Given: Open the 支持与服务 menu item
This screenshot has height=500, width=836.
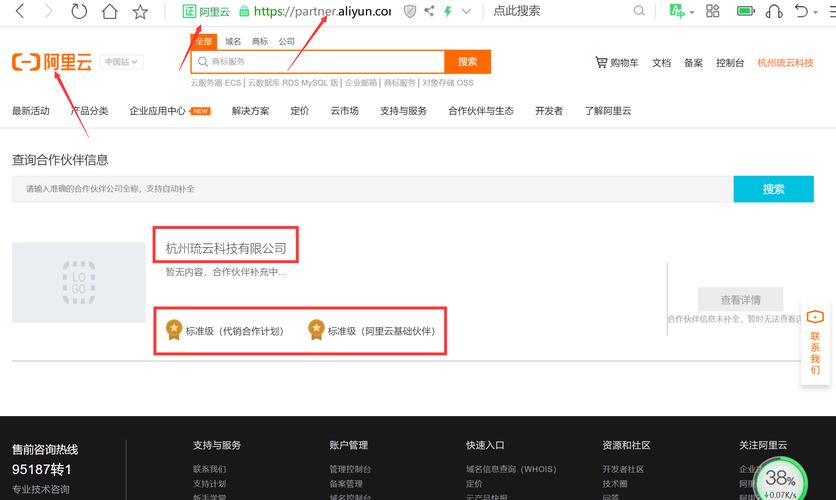Looking at the screenshot, I should pyautogui.click(x=403, y=111).
